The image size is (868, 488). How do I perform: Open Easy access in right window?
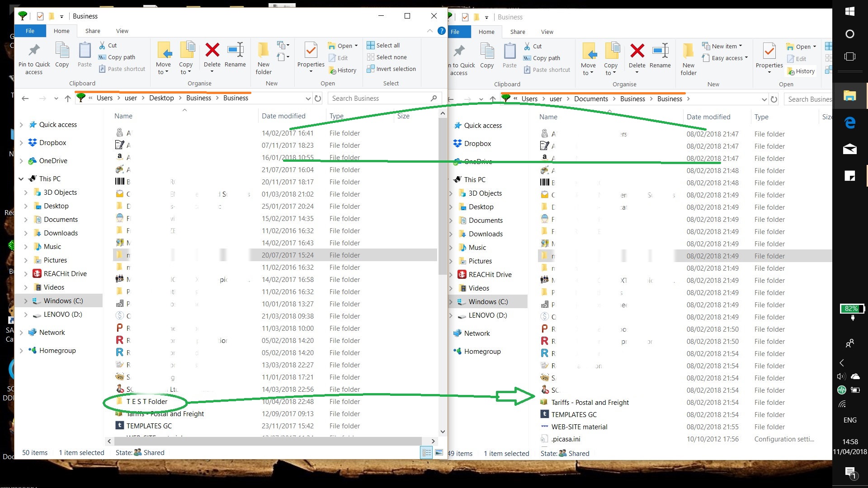click(x=725, y=58)
